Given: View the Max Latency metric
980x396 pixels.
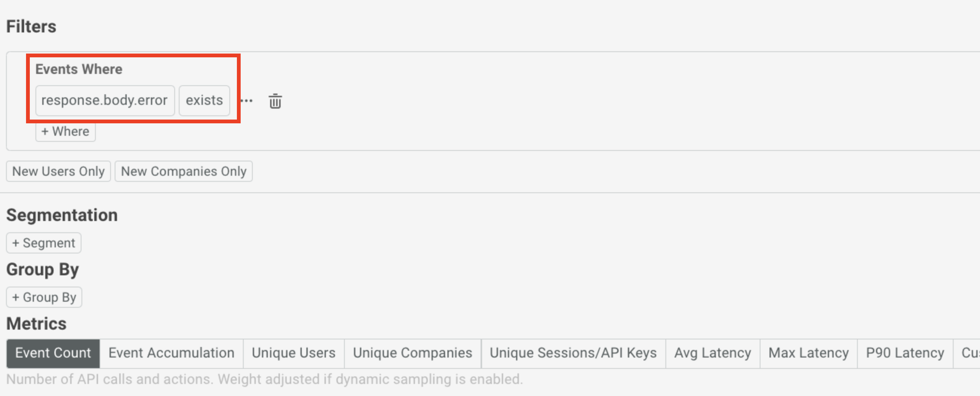Looking at the screenshot, I should (x=808, y=353).
